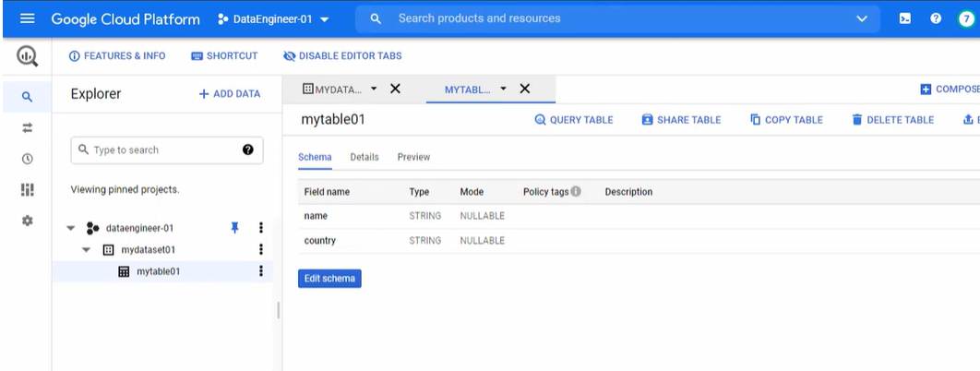Click the Search products and resources field
The height and width of the screenshot is (371, 980).
617,18
